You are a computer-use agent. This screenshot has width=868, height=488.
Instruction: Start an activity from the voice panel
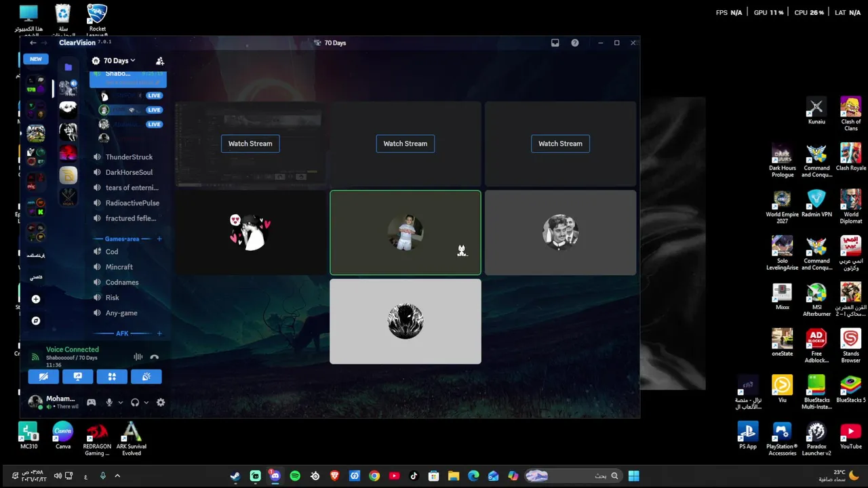tap(112, 377)
